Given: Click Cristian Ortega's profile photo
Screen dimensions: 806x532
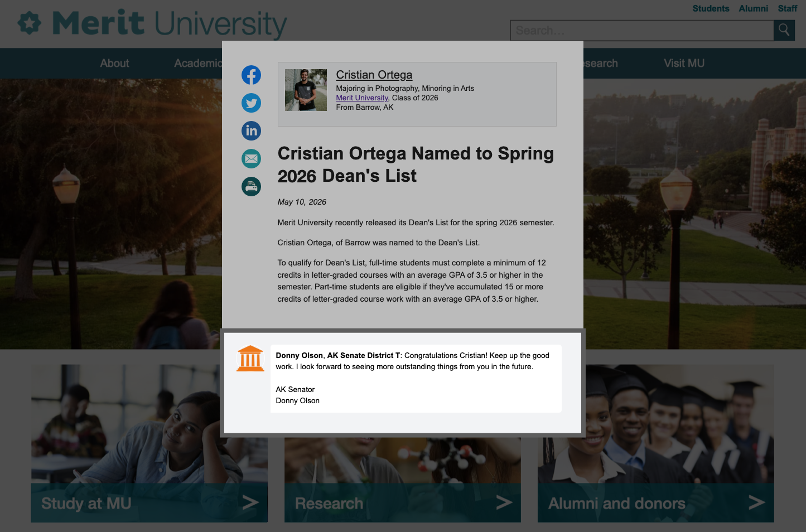Looking at the screenshot, I should (306, 89).
